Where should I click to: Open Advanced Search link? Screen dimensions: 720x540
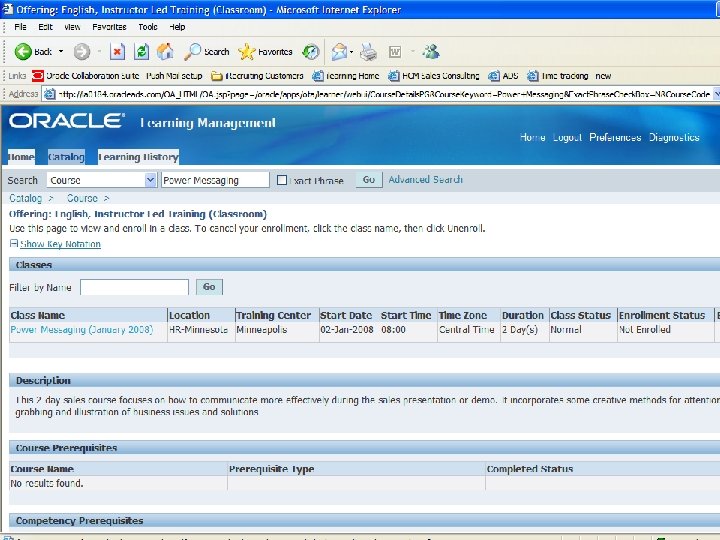425,180
